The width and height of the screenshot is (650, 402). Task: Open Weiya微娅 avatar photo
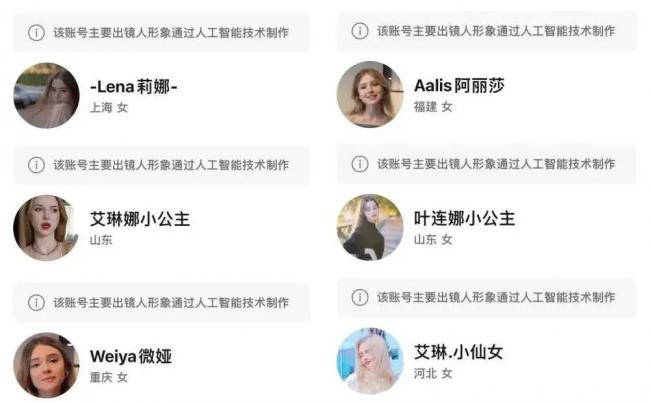pyautogui.click(x=46, y=365)
